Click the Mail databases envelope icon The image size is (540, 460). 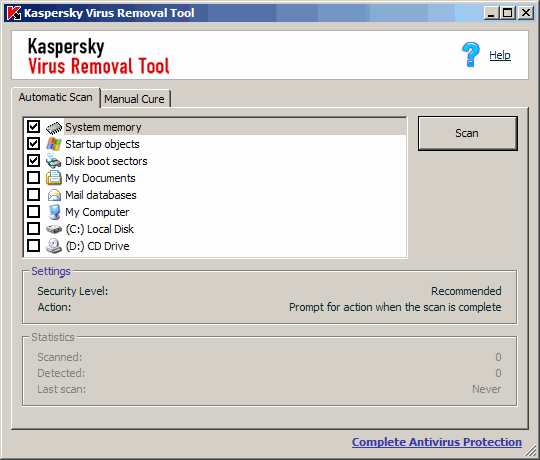(54, 195)
